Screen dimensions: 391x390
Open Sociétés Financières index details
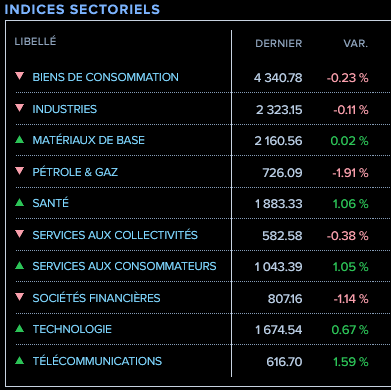tap(96, 298)
